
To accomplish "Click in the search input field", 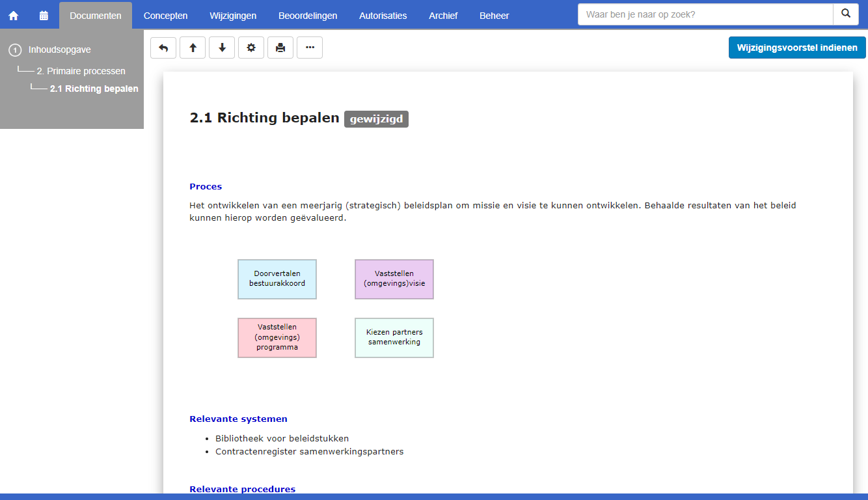I will [x=705, y=14].
